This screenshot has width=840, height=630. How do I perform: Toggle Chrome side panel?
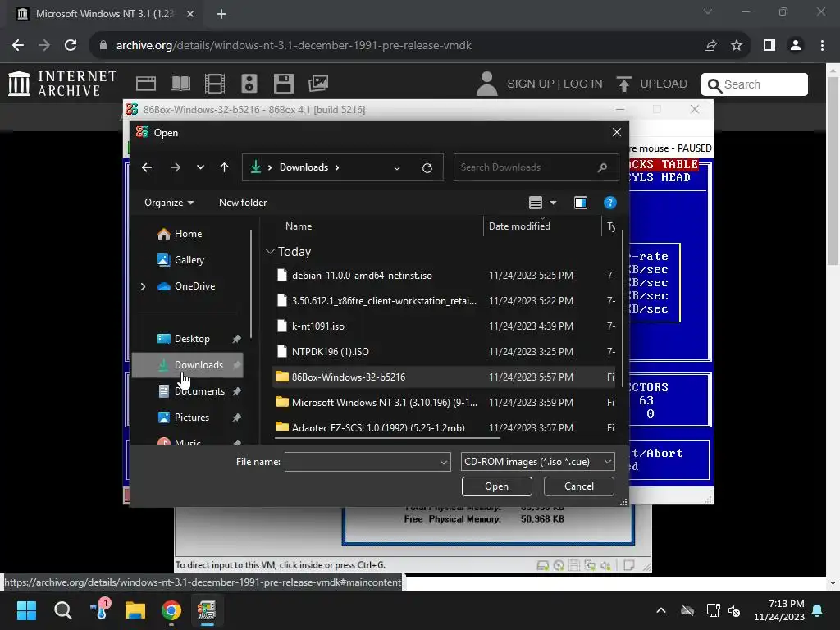coord(769,46)
